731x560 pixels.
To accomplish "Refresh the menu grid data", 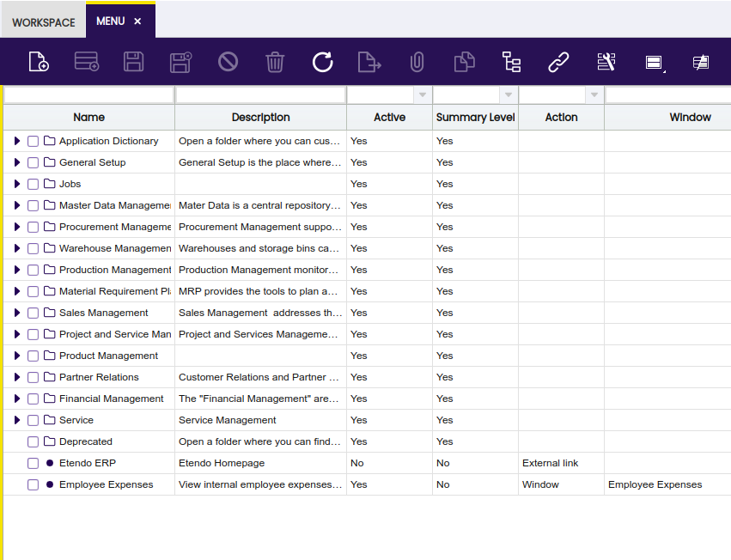I will [323, 62].
